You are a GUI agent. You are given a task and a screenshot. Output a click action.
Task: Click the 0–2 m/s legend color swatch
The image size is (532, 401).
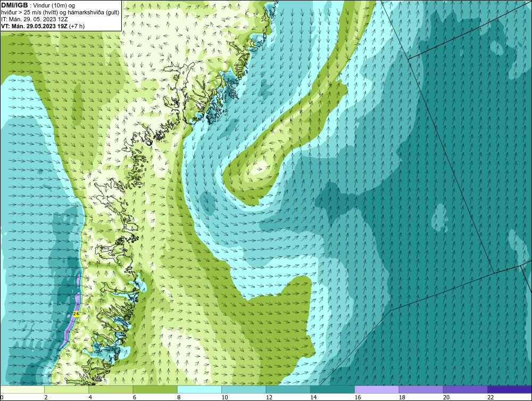[x=22, y=389]
